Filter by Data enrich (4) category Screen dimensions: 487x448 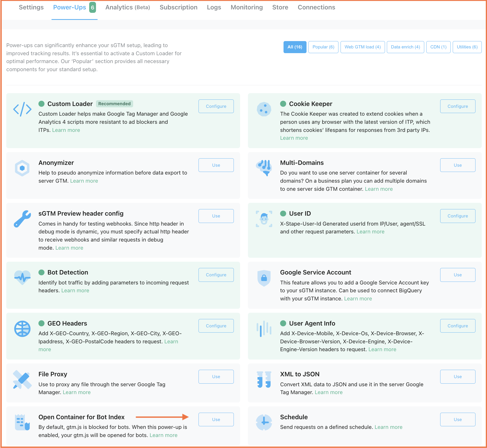405,47
